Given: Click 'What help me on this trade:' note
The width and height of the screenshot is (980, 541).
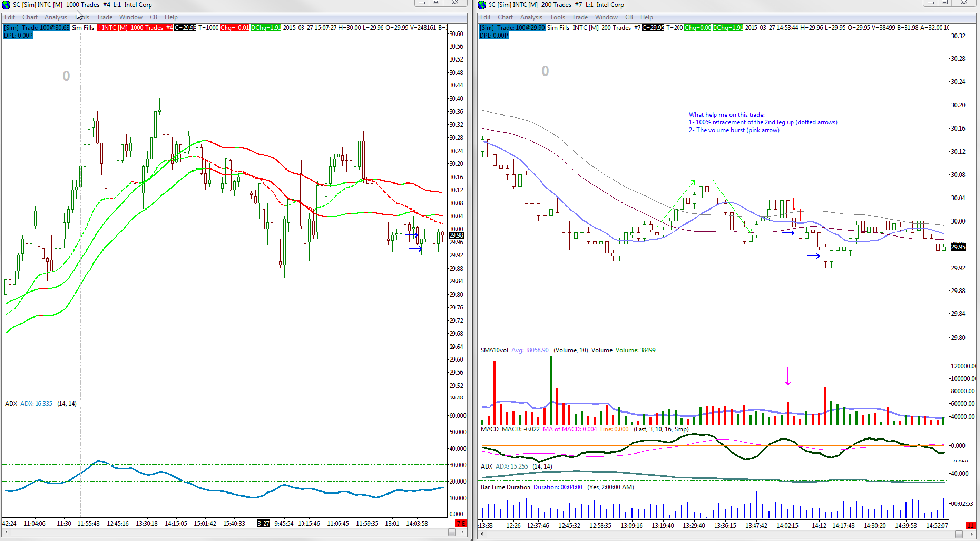Looking at the screenshot, I should coord(726,115).
